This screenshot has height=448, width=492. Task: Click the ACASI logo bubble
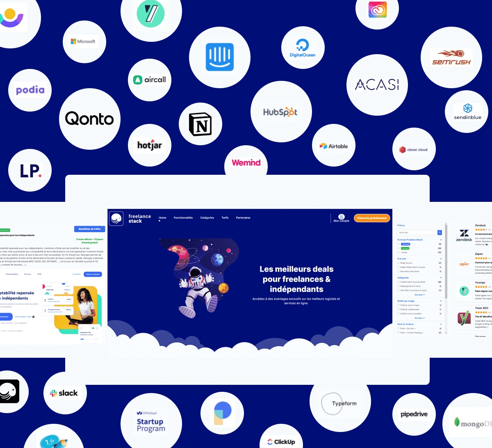377,85
